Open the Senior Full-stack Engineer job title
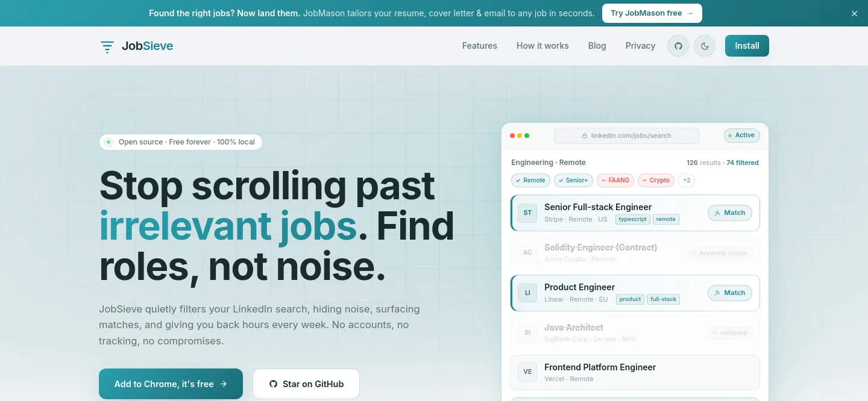This screenshot has height=401, width=868. 598,207
